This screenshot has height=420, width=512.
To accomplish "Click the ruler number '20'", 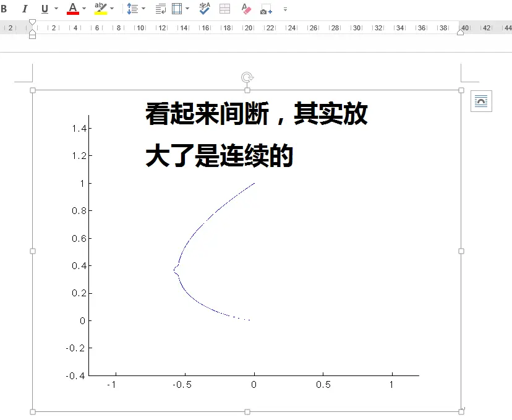I will pos(249,28).
